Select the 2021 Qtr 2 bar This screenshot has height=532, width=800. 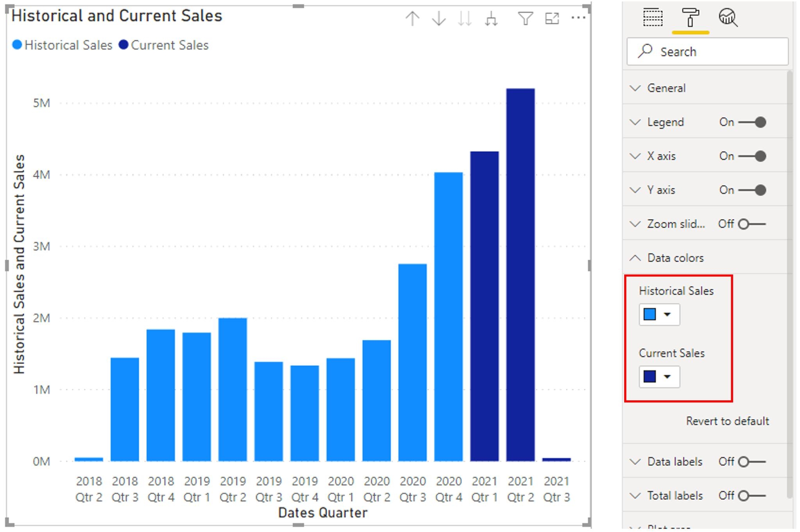(x=520, y=275)
